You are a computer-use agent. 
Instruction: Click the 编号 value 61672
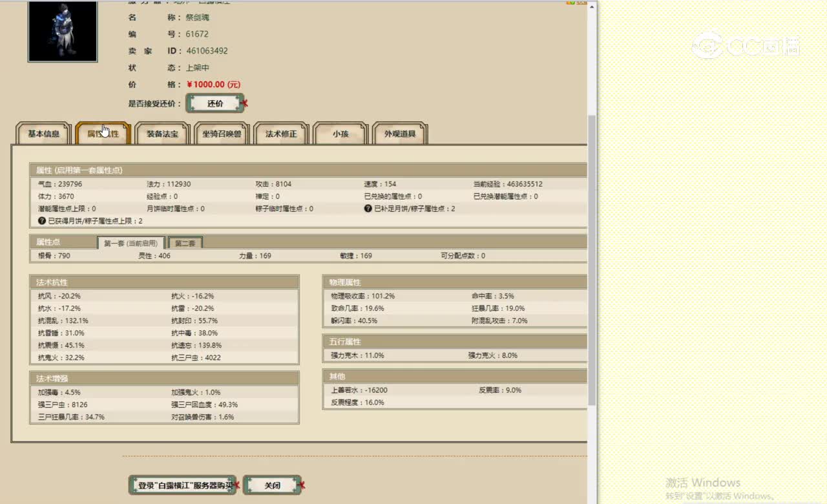(197, 34)
